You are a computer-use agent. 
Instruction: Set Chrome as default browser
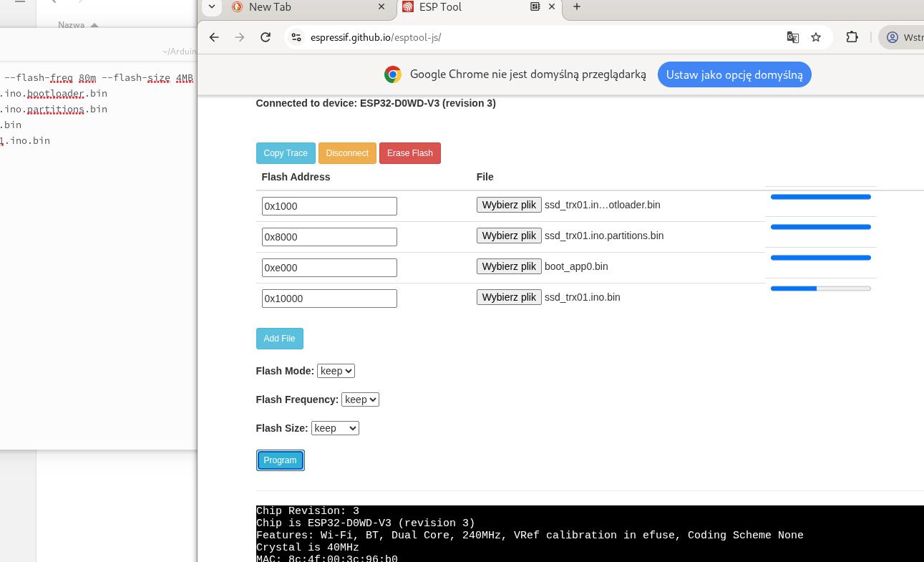734,74
